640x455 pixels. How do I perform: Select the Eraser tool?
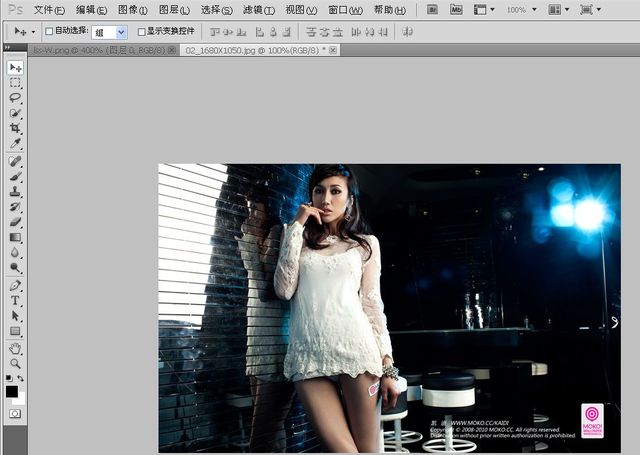tap(16, 222)
